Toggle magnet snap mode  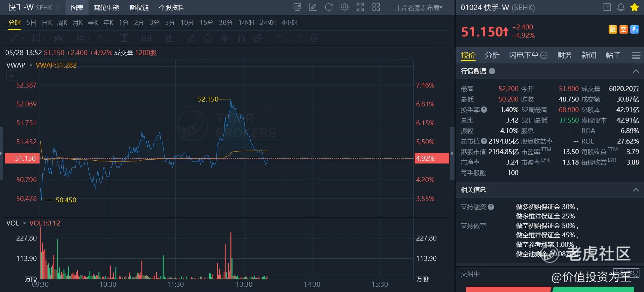[241, 38]
